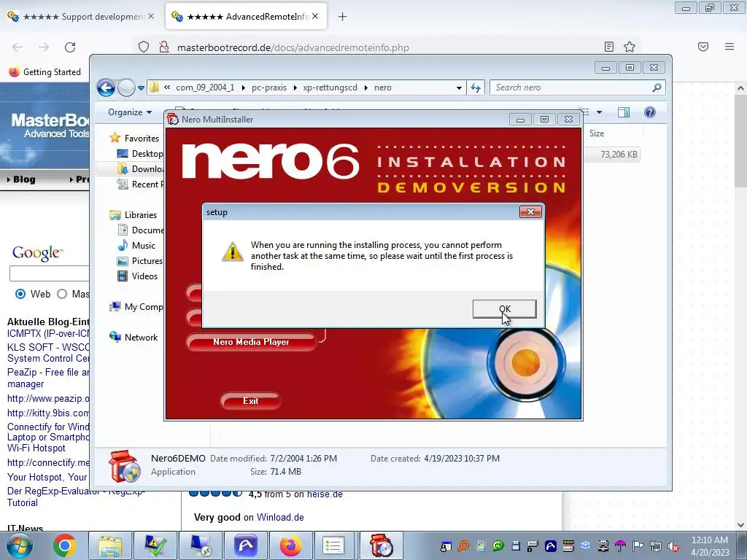This screenshot has width=747, height=560.
Task: Select the 73,206 KB size cell
Action: coord(619,155)
